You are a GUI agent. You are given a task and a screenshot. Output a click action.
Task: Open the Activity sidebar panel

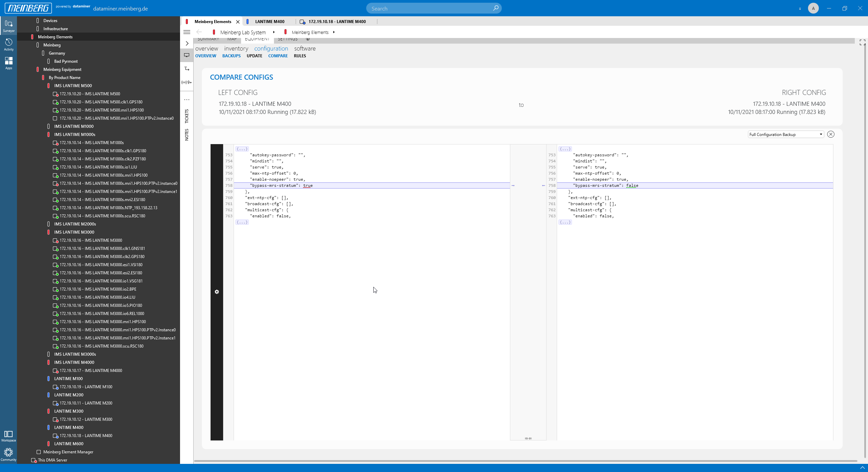click(x=8, y=44)
